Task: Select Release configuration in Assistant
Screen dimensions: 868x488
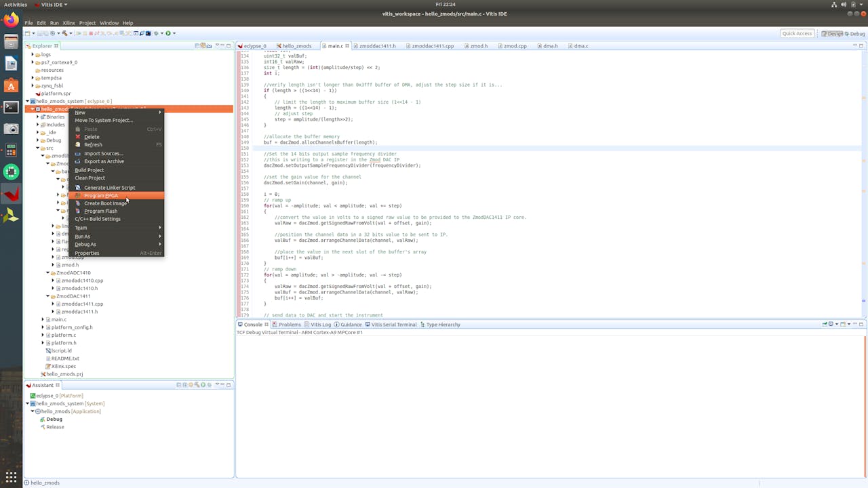Action: click(55, 427)
